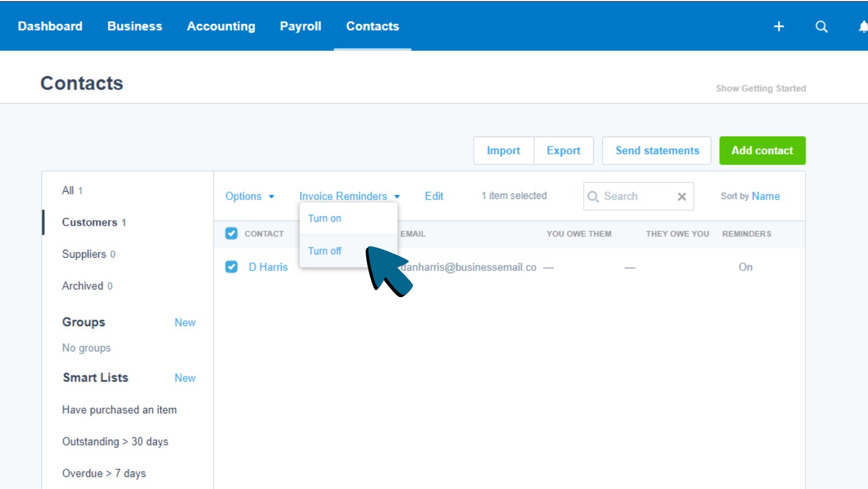868x489 pixels.
Task: Open the Accounting menu
Action: [x=221, y=26]
